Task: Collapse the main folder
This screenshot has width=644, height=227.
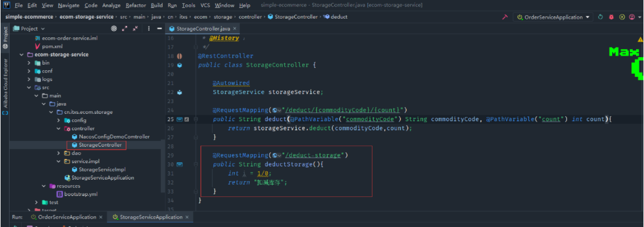Action: [x=36, y=96]
